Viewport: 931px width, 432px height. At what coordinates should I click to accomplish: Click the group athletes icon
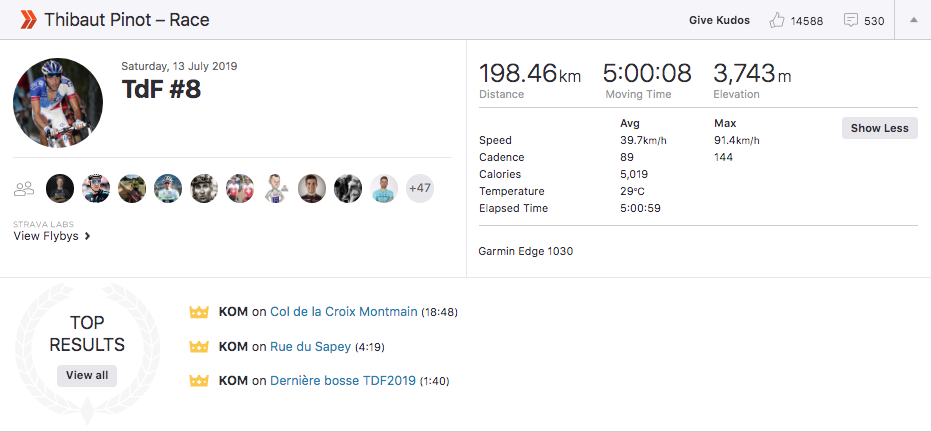(x=24, y=189)
